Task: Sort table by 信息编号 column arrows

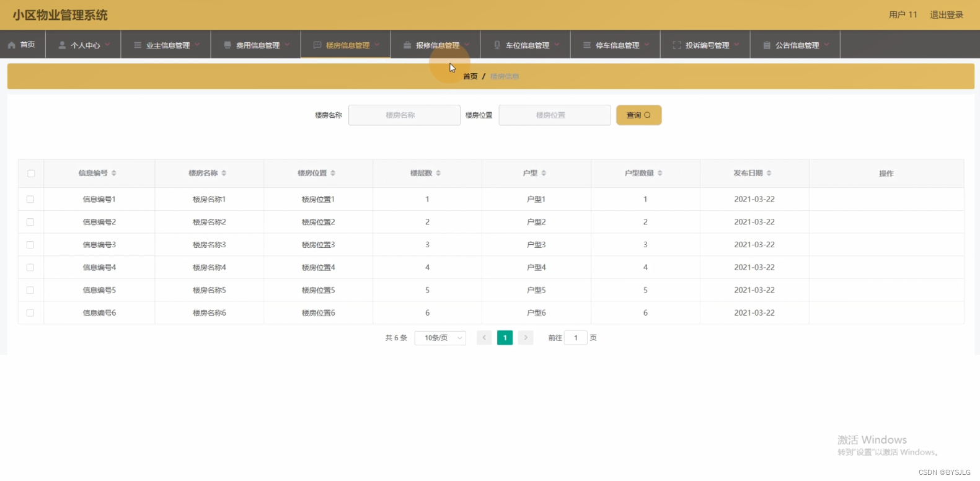Action: point(114,174)
